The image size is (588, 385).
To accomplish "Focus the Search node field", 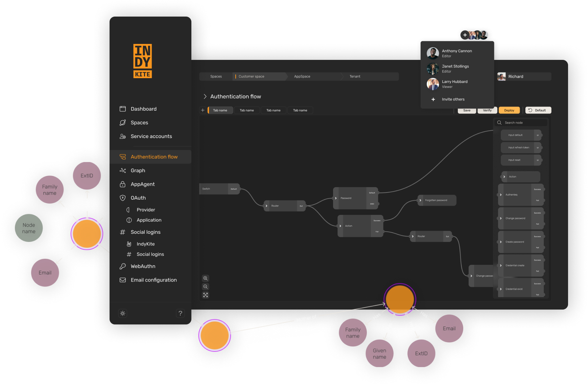I will pos(521,123).
